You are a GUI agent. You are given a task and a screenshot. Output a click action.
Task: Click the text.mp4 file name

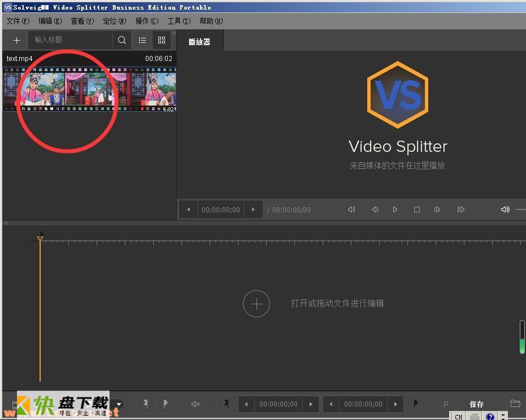19,59
